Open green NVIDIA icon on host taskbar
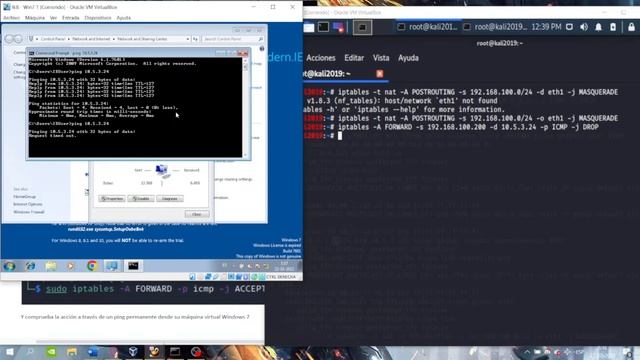 point(51,352)
